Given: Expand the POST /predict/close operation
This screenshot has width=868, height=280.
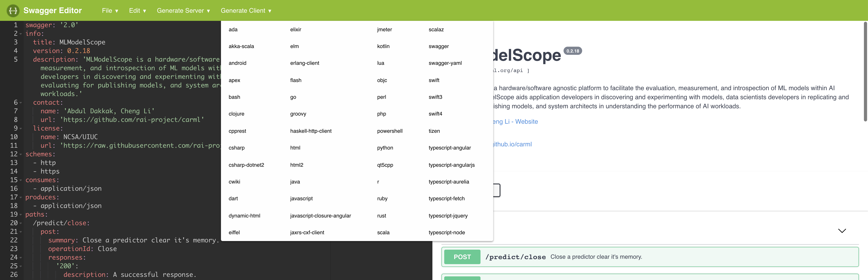Looking at the screenshot, I should pos(650,257).
